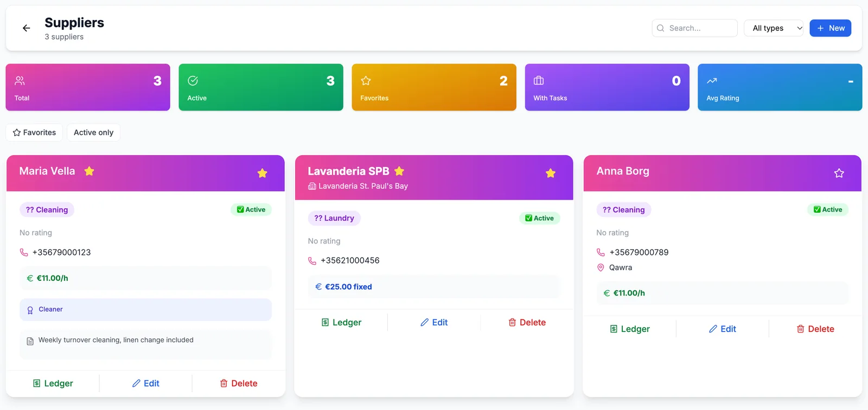Edit the Lavanderia SPB supplier
Image resolution: width=868 pixels, height=410 pixels.
434,322
